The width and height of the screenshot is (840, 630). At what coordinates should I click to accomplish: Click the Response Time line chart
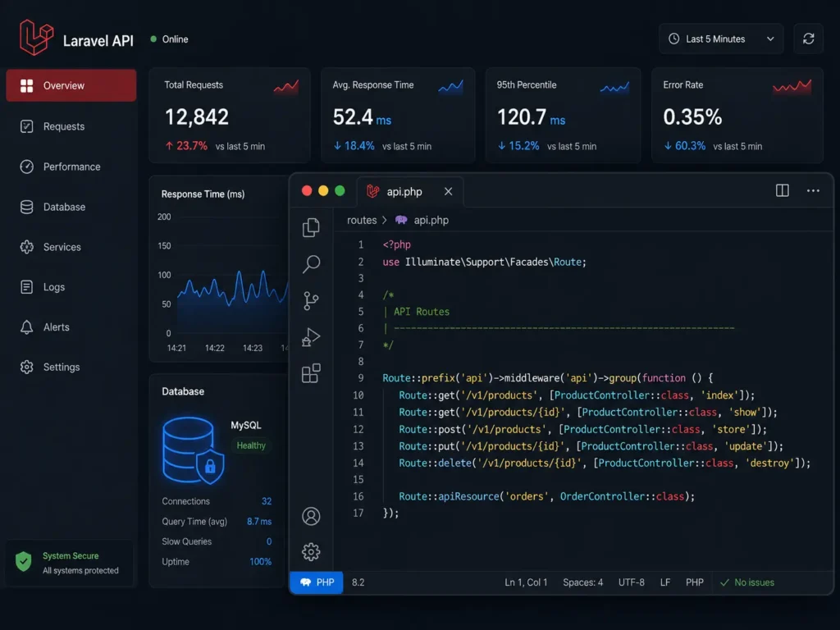[x=233, y=303]
